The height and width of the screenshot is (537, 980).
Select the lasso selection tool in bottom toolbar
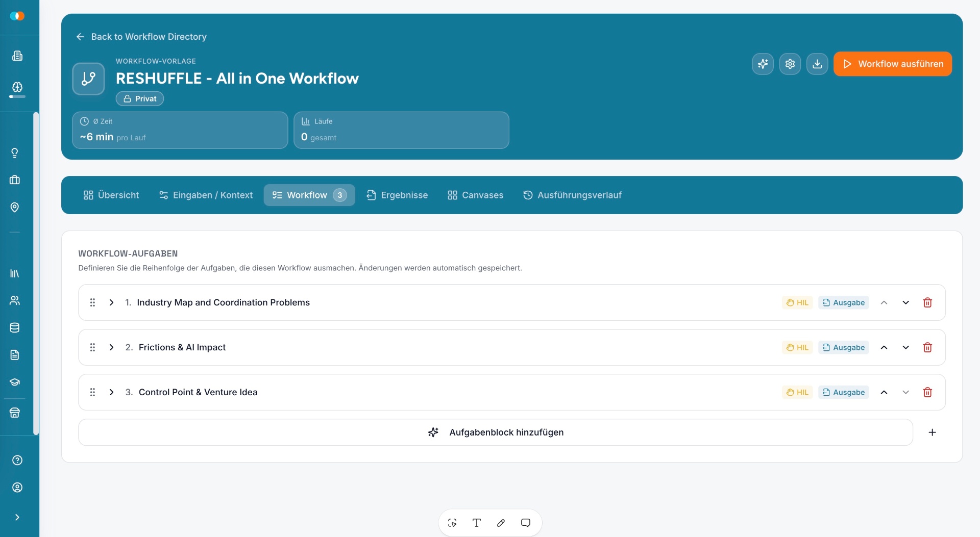452,523
